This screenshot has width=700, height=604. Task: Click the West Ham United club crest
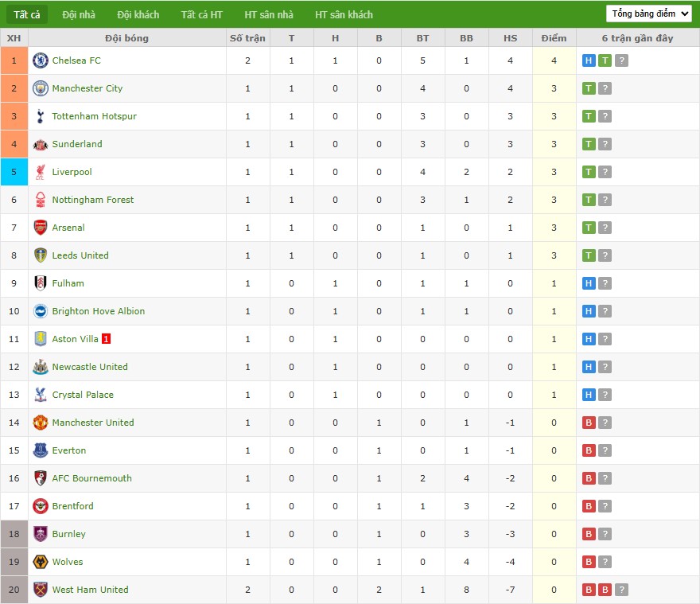41,590
